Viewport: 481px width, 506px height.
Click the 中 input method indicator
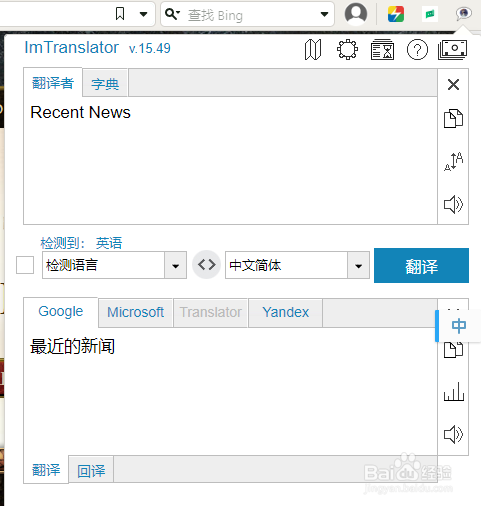click(x=459, y=326)
